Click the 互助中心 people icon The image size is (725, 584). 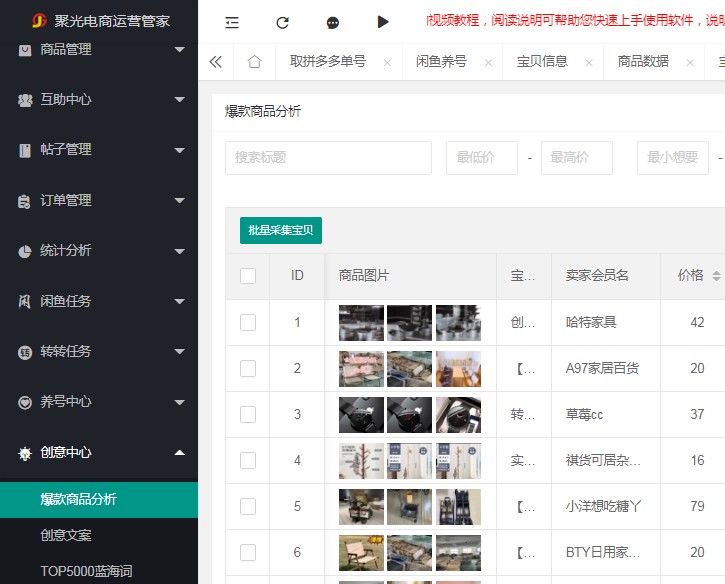(25, 100)
